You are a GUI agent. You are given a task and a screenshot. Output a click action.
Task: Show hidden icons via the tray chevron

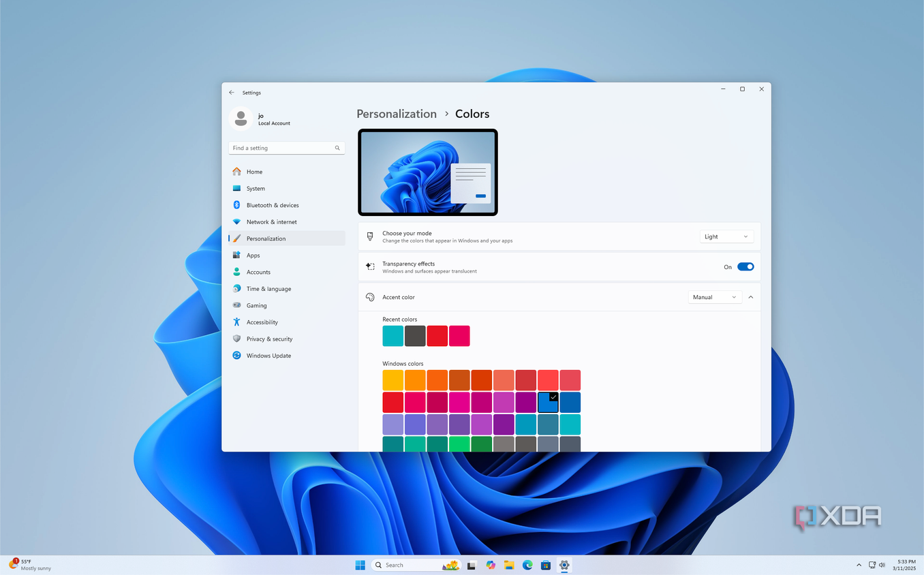(859, 565)
